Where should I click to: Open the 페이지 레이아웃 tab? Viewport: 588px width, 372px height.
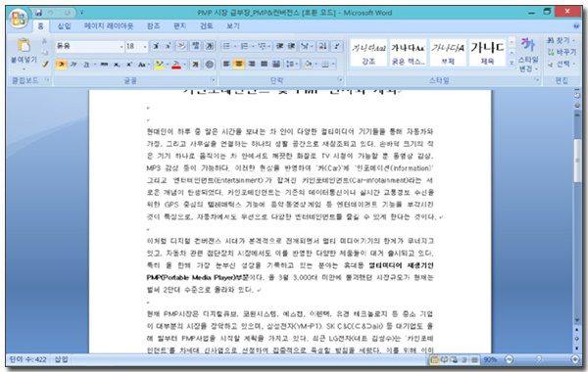point(109,25)
